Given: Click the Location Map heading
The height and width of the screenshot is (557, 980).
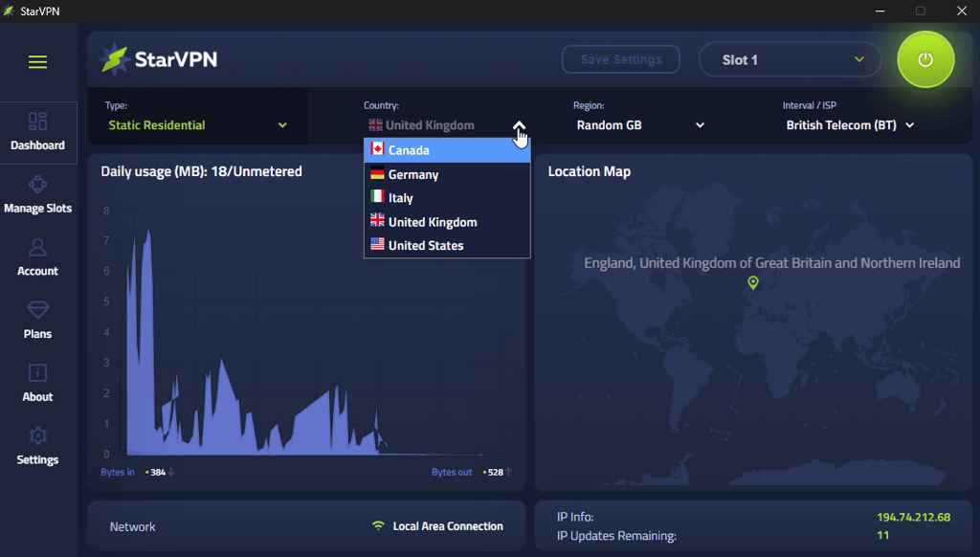Looking at the screenshot, I should pyautogui.click(x=589, y=171).
